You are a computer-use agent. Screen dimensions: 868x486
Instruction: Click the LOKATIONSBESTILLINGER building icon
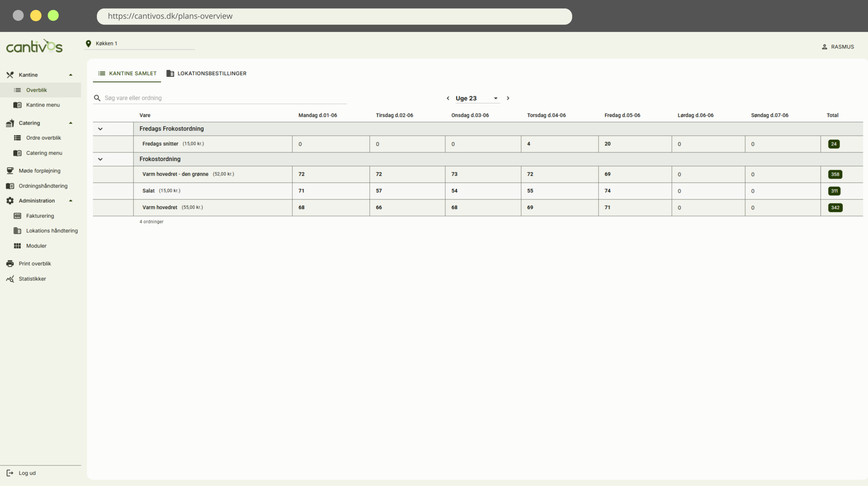click(x=170, y=74)
